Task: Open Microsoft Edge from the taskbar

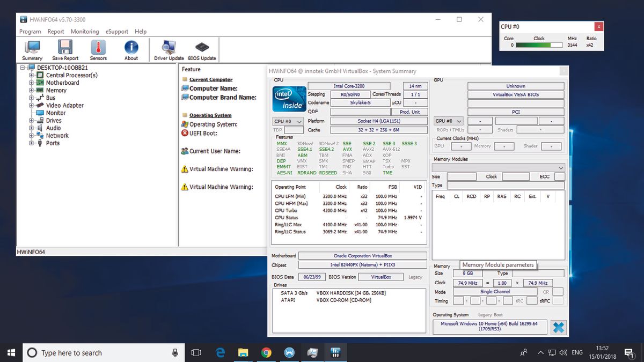Action: pyautogui.click(x=220, y=352)
